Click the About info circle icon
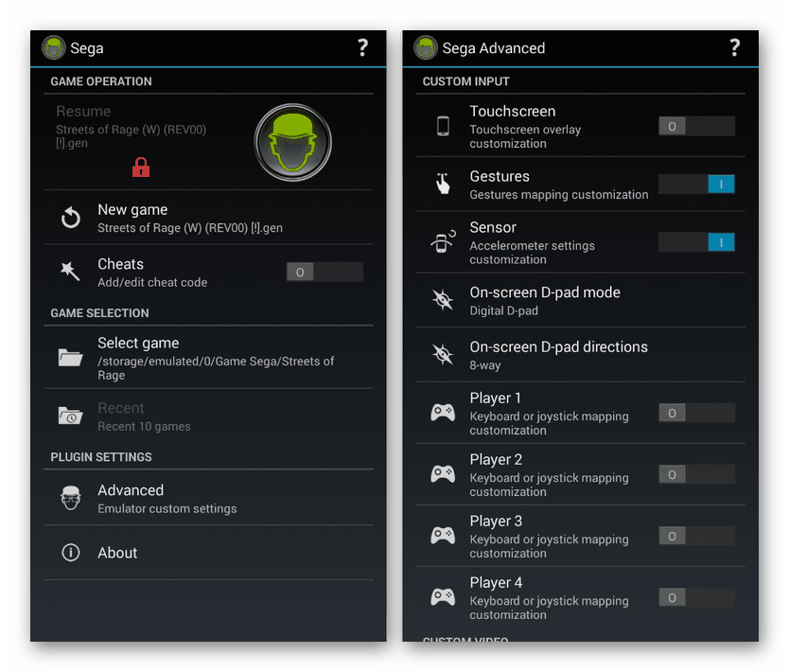 point(70,552)
